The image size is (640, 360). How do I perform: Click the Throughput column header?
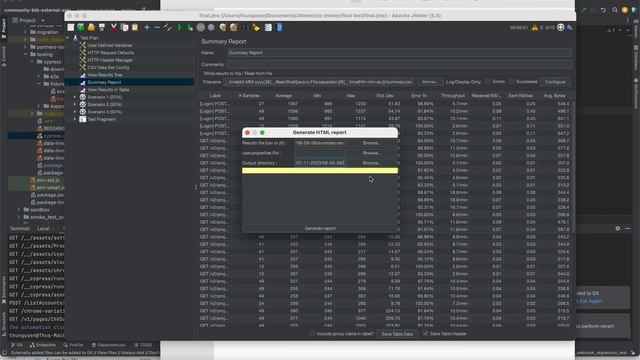click(453, 96)
